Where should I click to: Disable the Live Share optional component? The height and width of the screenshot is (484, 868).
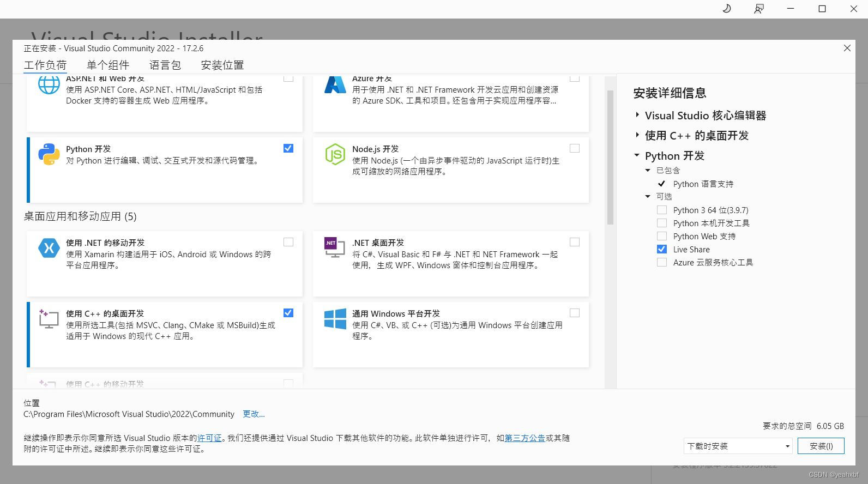pos(662,249)
